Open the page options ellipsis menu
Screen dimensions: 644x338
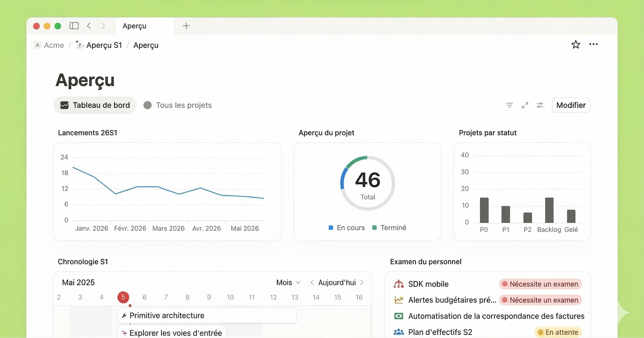tap(594, 45)
